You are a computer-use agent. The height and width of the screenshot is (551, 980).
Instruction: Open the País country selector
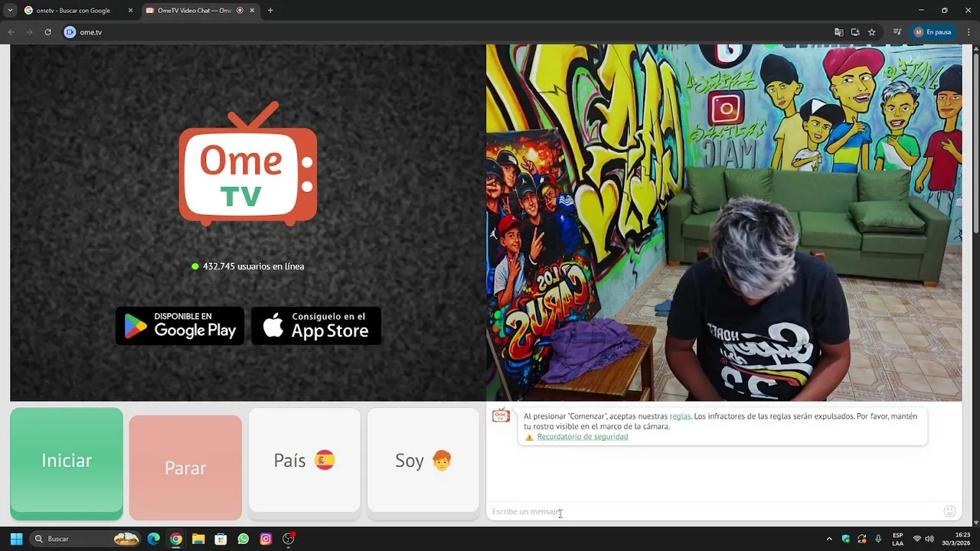(x=304, y=461)
